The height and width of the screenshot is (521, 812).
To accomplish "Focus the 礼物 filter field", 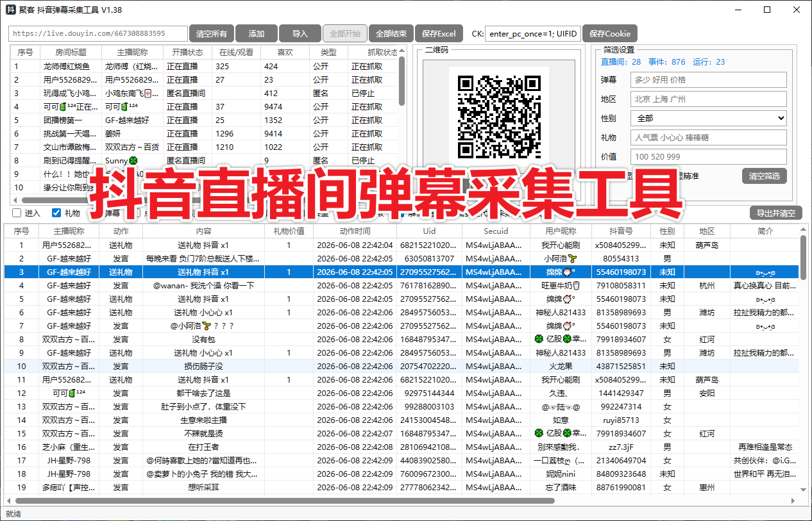I will click(x=709, y=137).
